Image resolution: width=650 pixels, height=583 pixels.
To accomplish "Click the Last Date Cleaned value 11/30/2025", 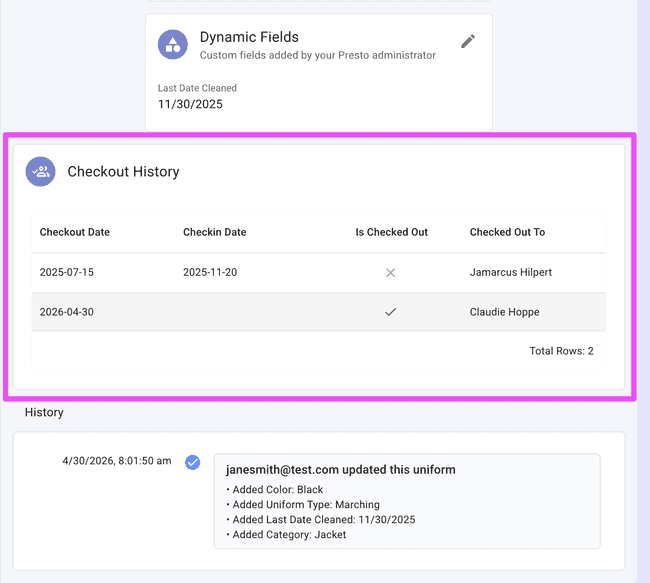I will (190, 104).
